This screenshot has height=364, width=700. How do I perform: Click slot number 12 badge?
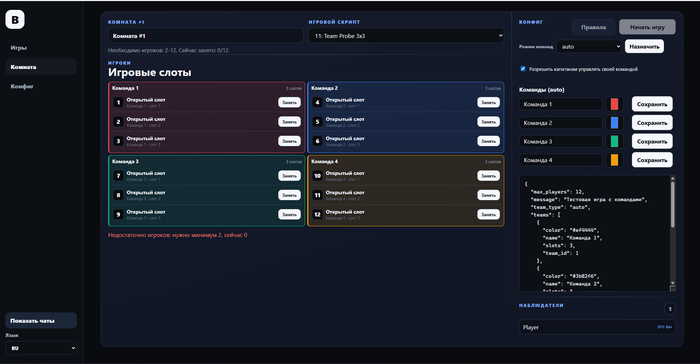[317, 214]
